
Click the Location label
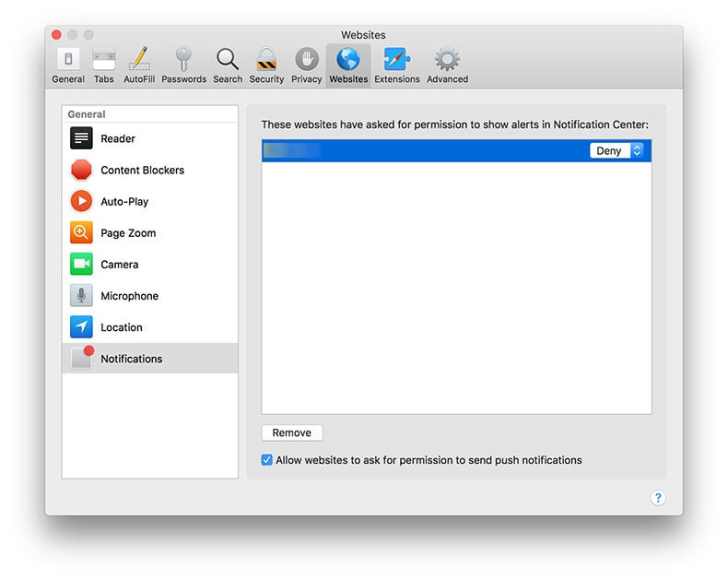click(x=122, y=327)
